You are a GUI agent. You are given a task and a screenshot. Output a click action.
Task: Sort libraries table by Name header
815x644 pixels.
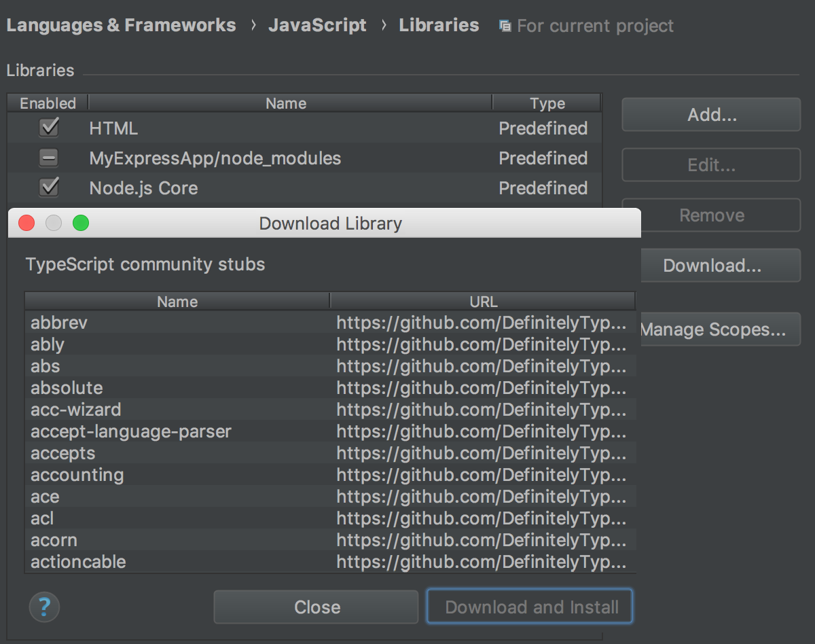[x=290, y=103]
